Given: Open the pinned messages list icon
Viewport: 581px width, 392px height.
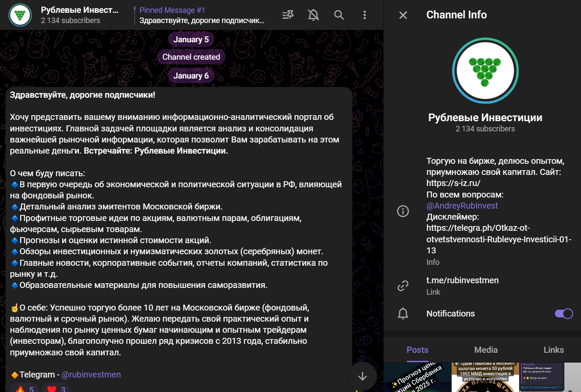Looking at the screenshot, I should click(288, 15).
